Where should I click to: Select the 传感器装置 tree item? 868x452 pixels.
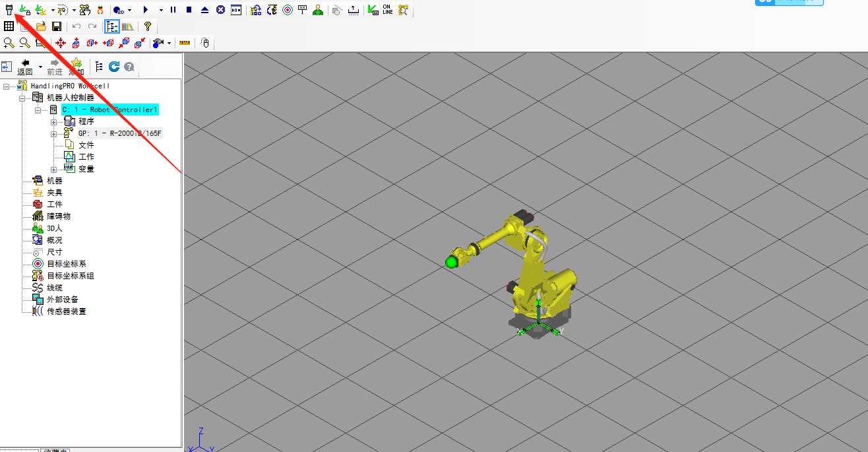[67, 311]
